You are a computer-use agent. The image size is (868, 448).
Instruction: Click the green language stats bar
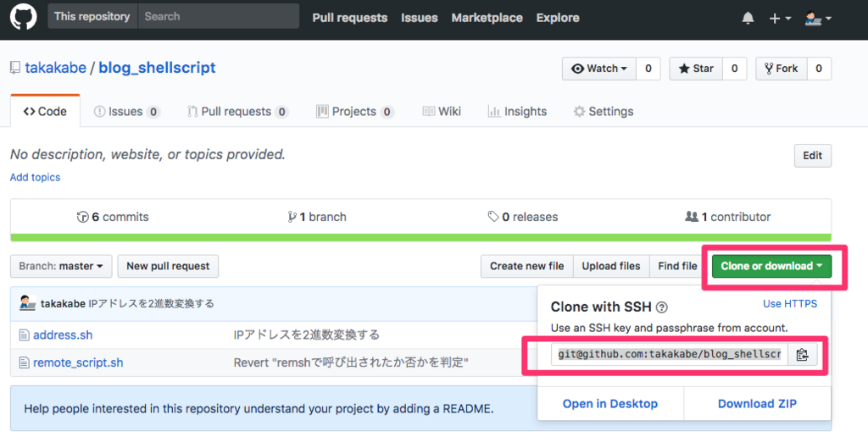click(420, 238)
